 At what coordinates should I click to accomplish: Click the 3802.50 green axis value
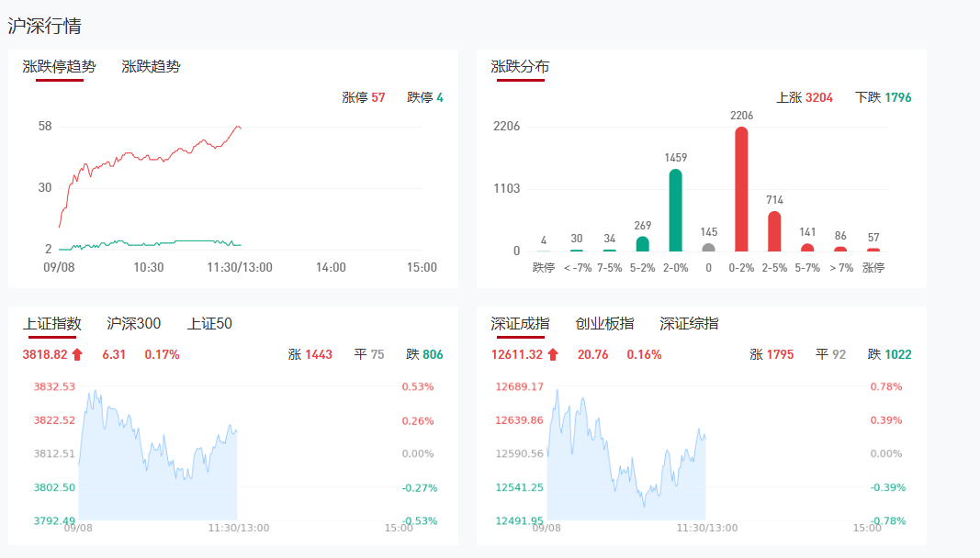pos(54,487)
